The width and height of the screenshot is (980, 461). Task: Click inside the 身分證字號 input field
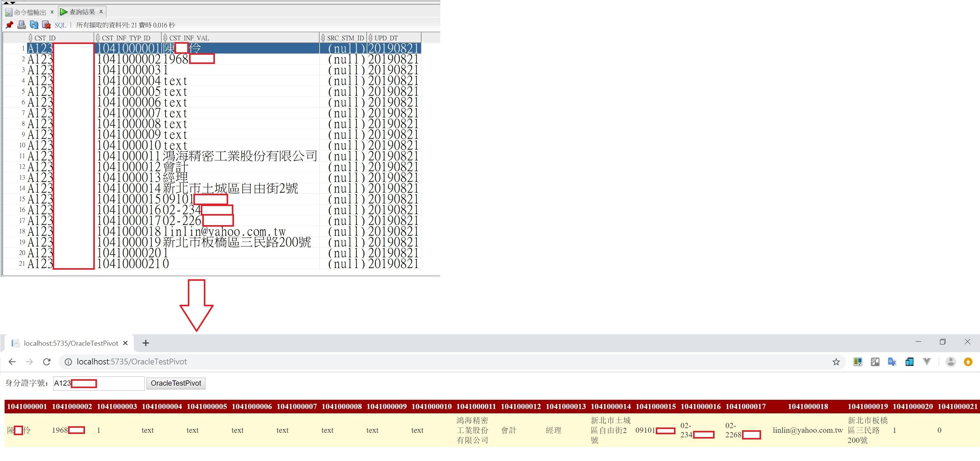(110, 383)
